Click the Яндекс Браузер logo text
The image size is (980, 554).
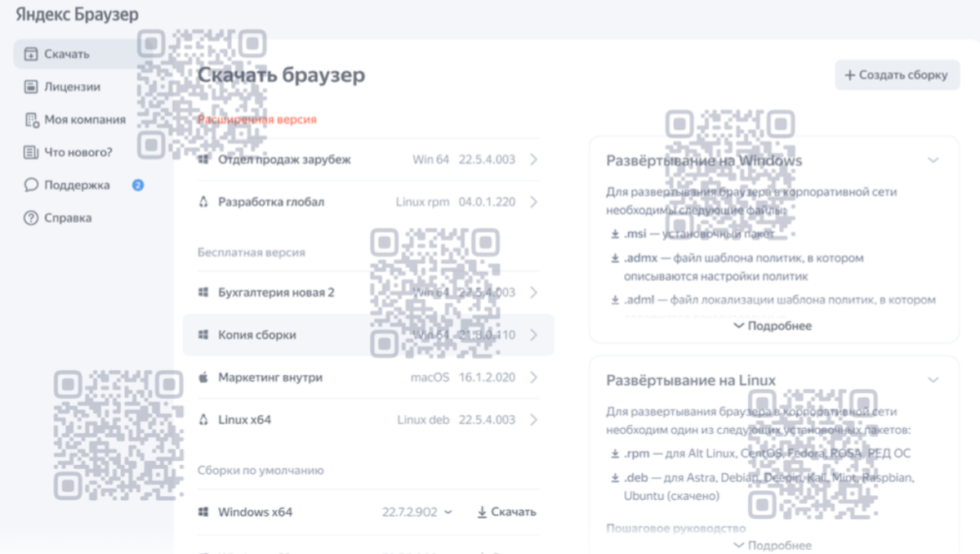(x=77, y=15)
